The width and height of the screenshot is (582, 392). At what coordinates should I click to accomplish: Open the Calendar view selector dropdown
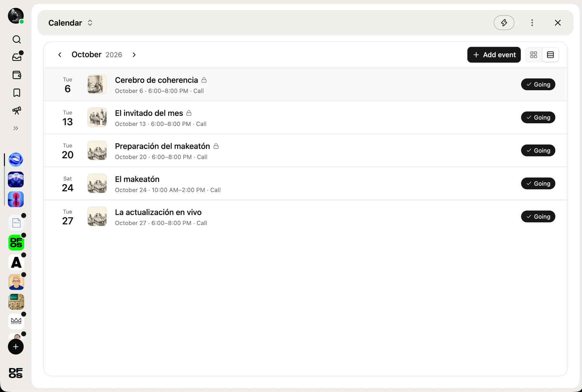[x=71, y=23]
